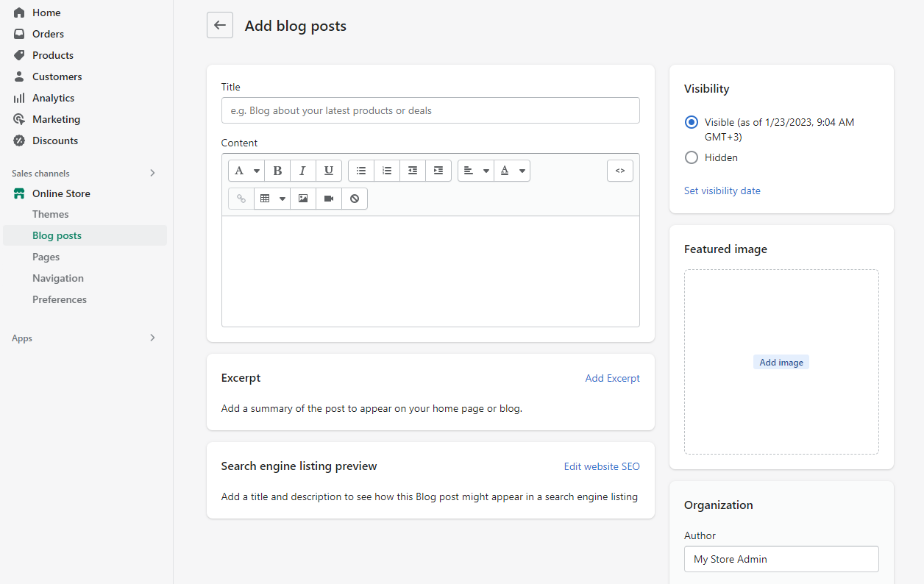Viewport: 924px width, 584px height.
Task: Open the insert table dropdown
Action: coord(272,199)
